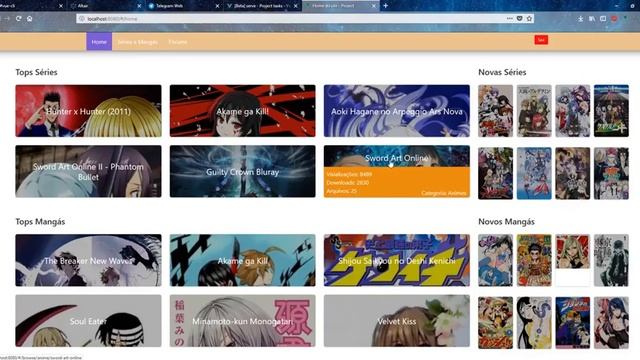
Task: Open Shijou Saikyou no Deshi Kenichi card
Action: pos(397,260)
